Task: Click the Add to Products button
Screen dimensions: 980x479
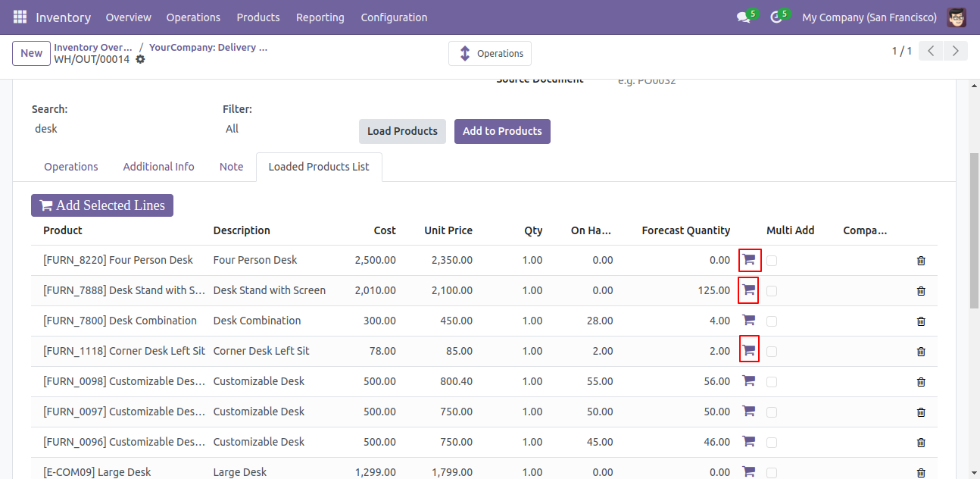Action: [502, 131]
